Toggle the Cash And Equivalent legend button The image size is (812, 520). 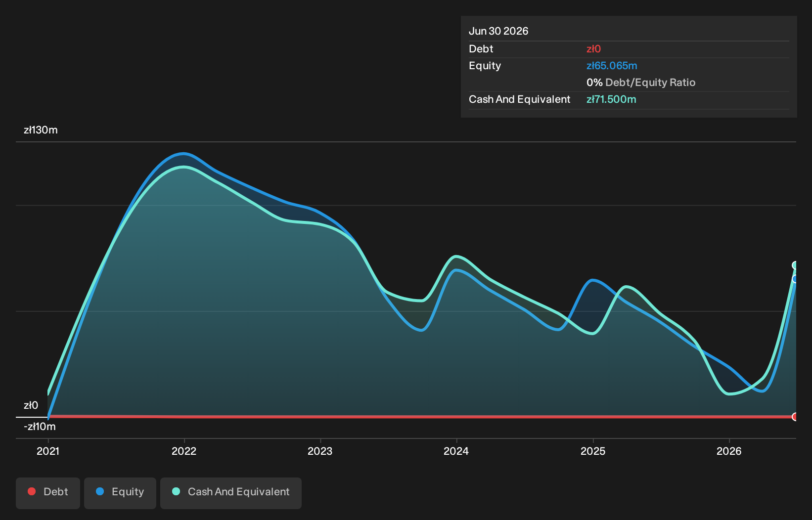coord(231,493)
